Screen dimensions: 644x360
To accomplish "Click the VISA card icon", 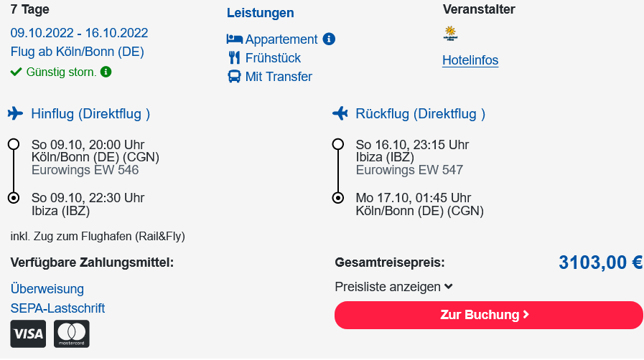I will (28, 333).
